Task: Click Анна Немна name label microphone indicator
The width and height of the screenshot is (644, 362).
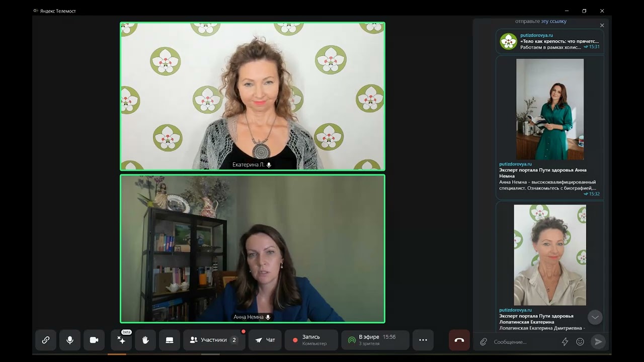Action: (268, 317)
